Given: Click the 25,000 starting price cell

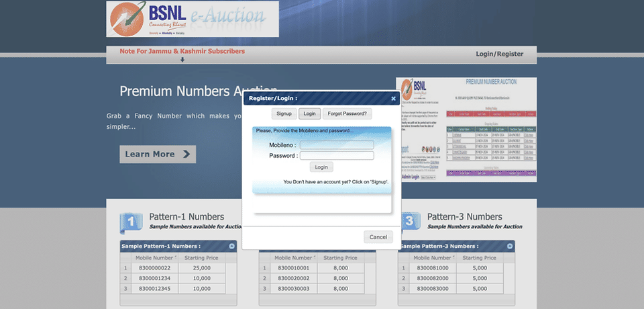Looking at the screenshot, I should click(202, 268).
